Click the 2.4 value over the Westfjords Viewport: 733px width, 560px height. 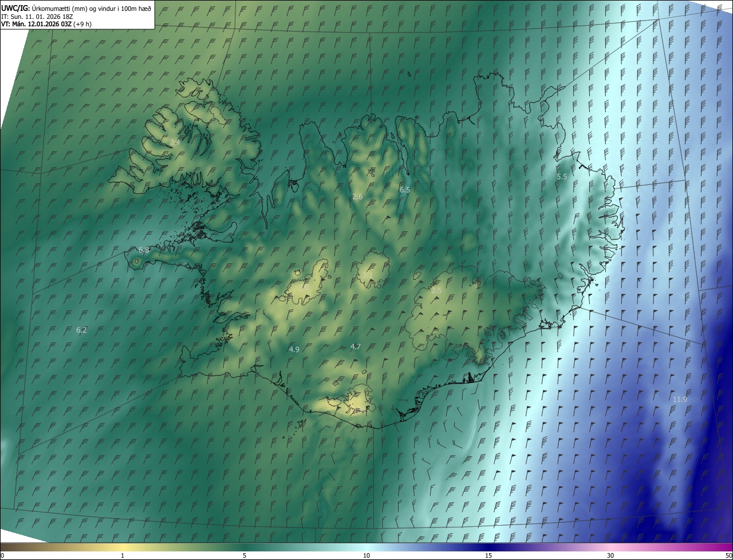coord(175,142)
